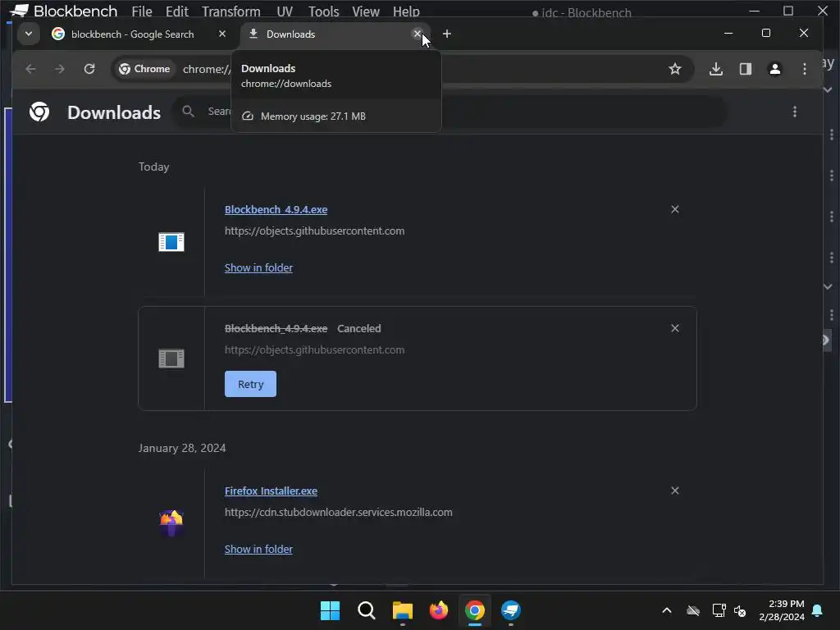The width and height of the screenshot is (840, 630).
Task: Switch to blockbench - Google Search tab
Action: point(132,34)
